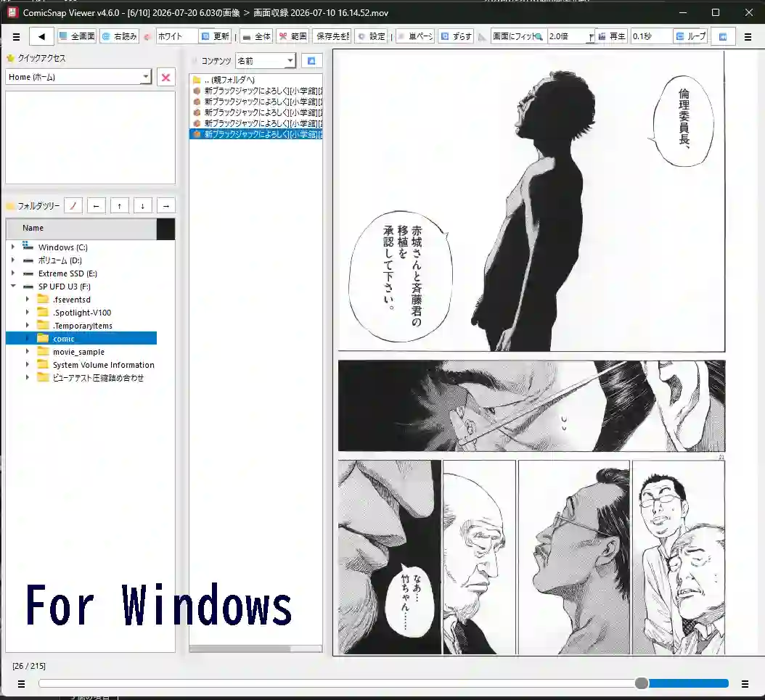Toggle 単ページ single page mode
The image size is (765, 700).
[414, 36]
